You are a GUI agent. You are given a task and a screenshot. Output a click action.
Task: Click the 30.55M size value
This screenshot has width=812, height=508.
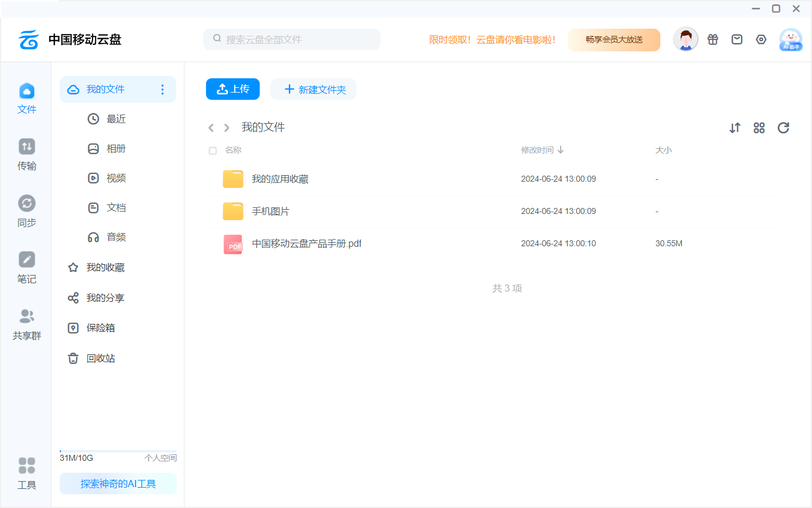coord(669,244)
